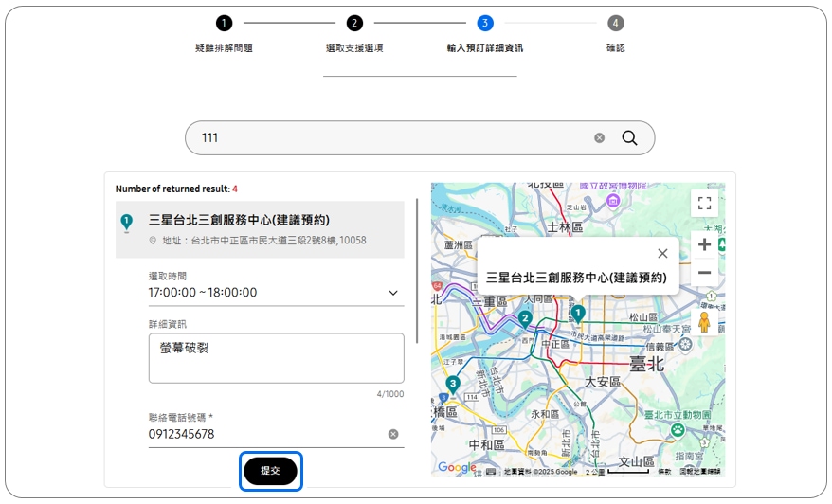Viewport: 832px width, 504px height.
Task: Click the address line of the service center
Action: 264,241
